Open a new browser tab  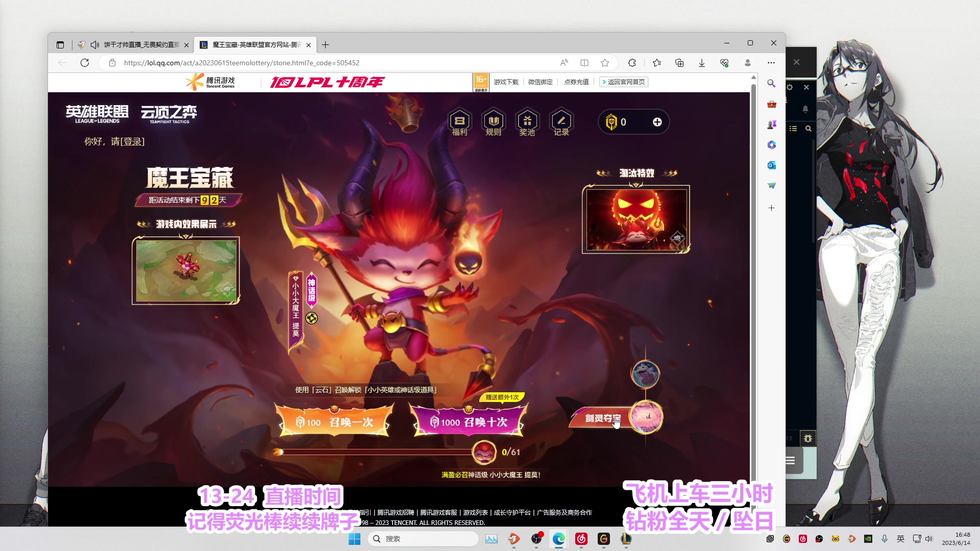click(325, 45)
